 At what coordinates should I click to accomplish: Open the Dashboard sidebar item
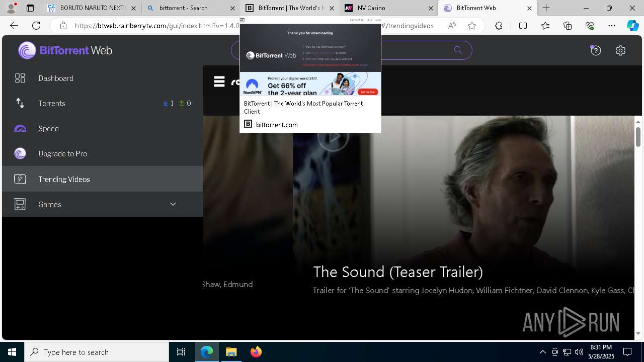(103, 78)
